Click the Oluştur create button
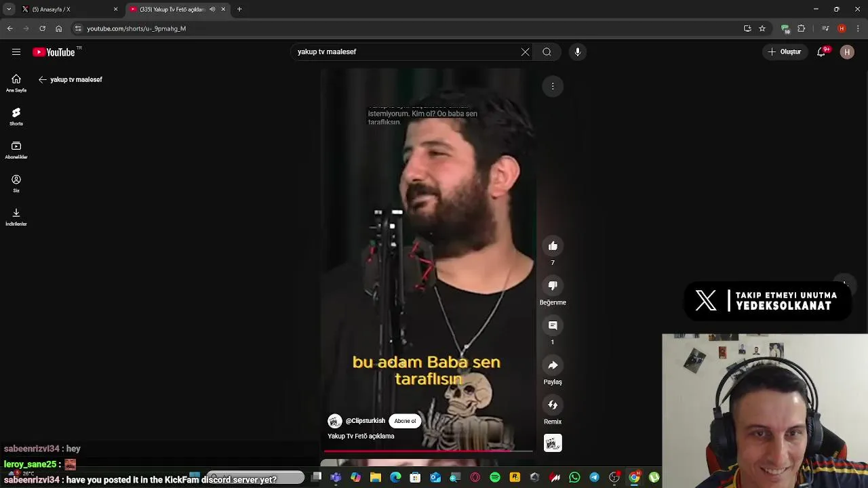 [785, 52]
